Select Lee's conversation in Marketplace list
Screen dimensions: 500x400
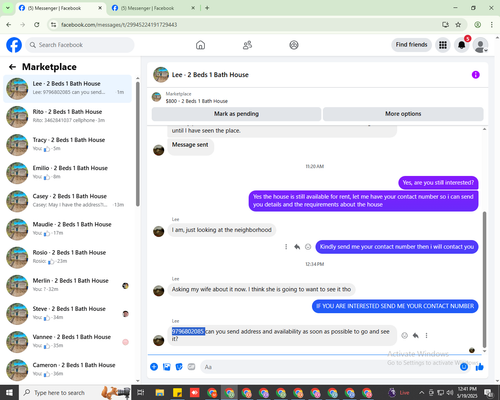tap(67, 89)
